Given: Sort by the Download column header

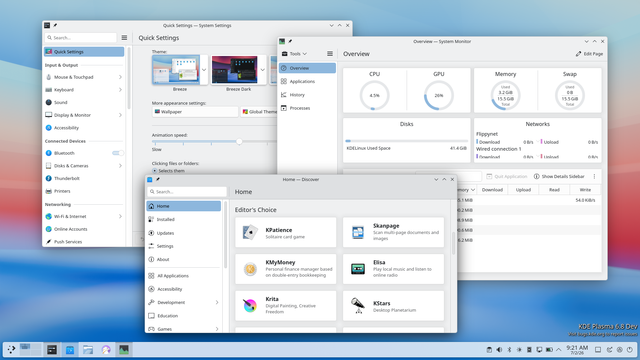Looking at the screenshot, I should [x=492, y=190].
